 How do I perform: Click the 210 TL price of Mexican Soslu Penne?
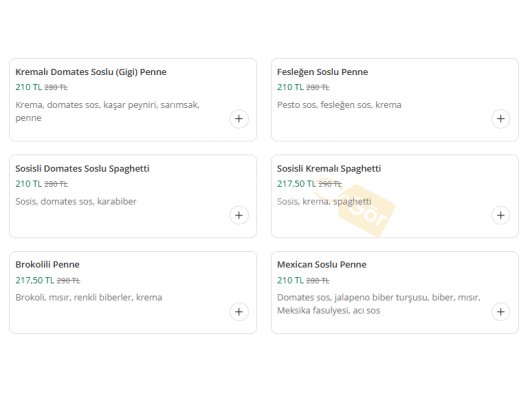pos(290,280)
